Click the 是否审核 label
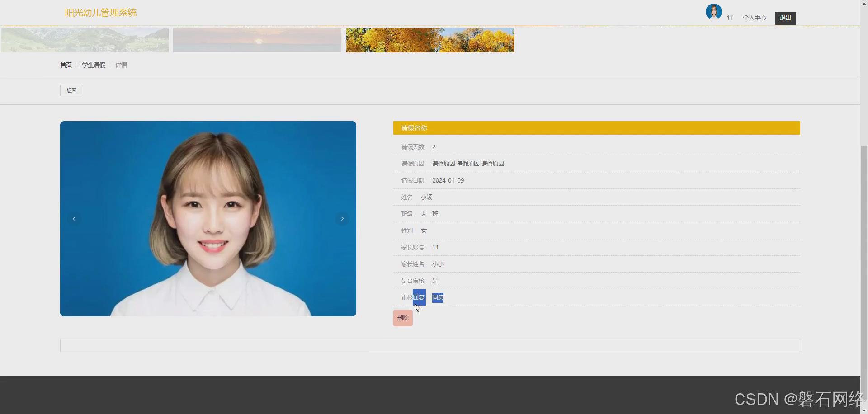 point(413,281)
